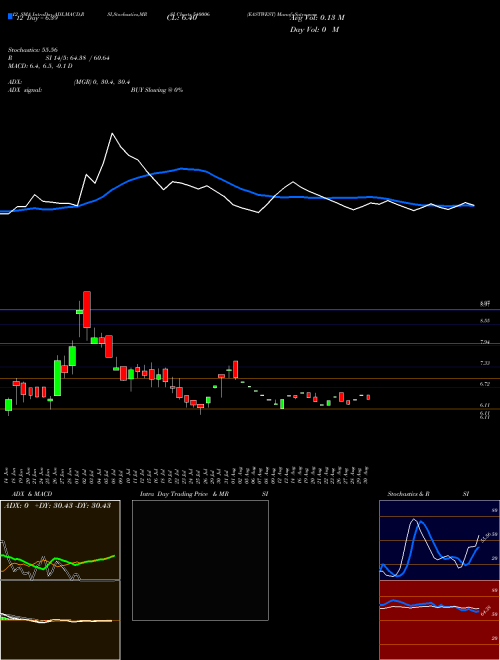Screen dimensions: 500x660
Task: Click the 'Day Vol: 0 M' label
Action: click(314, 30)
